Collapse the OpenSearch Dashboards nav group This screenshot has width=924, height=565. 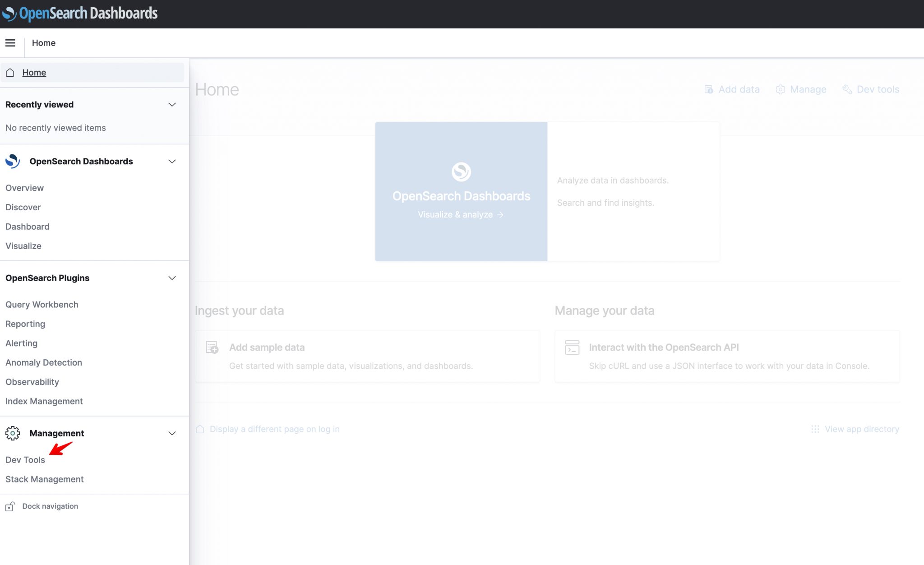pyautogui.click(x=172, y=162)
